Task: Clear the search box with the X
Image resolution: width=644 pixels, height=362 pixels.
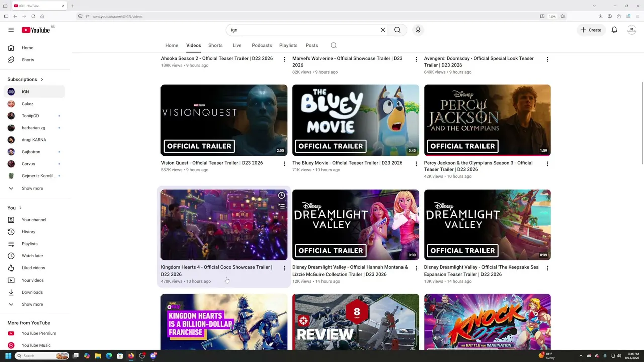Action: pyautogui.click(x=383, y=30)
